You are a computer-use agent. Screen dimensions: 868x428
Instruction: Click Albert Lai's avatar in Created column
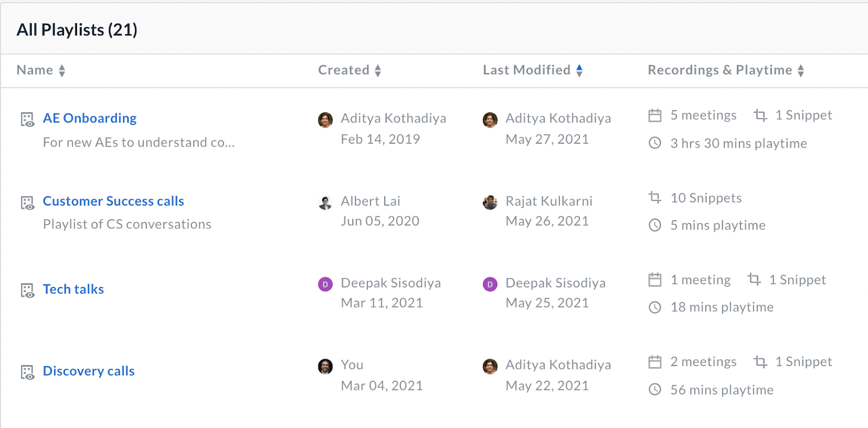tap(325, 202)
